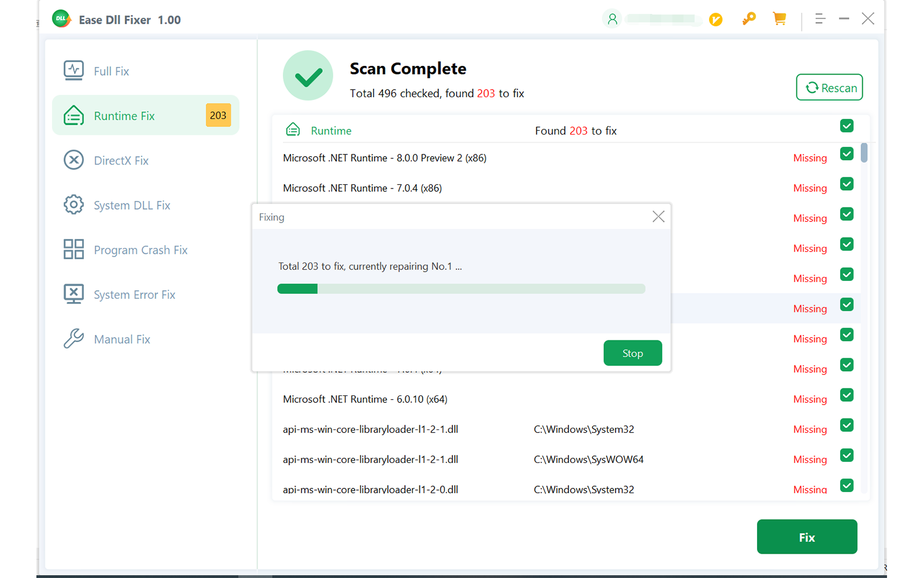Uncheck .NET Runtime 8.0.0 Preview 2 (x86)
The height and width of the screenshot is (578, 924).
click(x=847, y=154)
